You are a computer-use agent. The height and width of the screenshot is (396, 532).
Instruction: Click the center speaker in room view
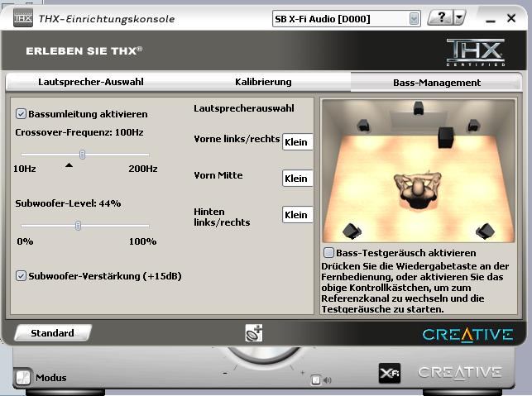(419, 108)
